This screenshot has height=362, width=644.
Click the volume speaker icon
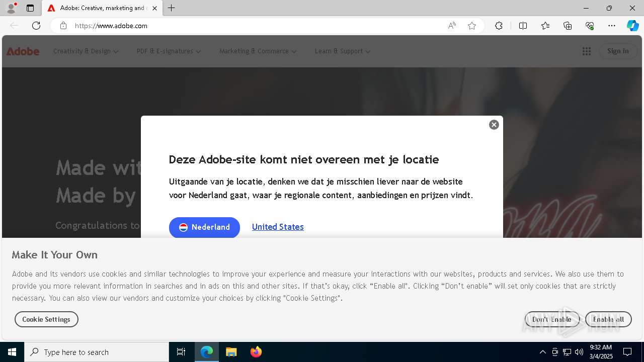pos(579,352)
